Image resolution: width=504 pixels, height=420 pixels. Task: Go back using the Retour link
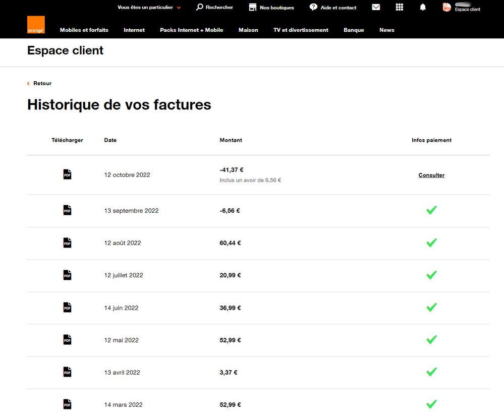tap(42, 83)
